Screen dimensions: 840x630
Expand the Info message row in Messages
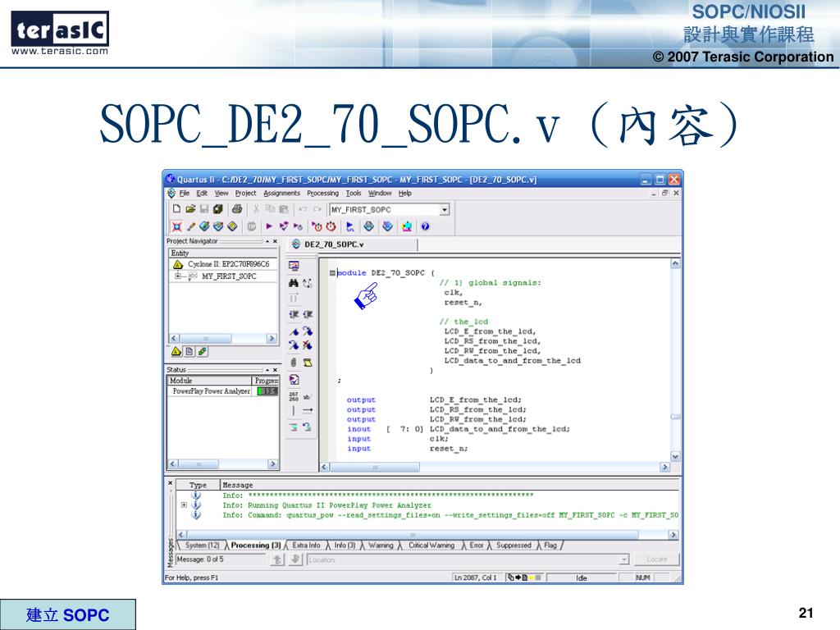point(184,505)
